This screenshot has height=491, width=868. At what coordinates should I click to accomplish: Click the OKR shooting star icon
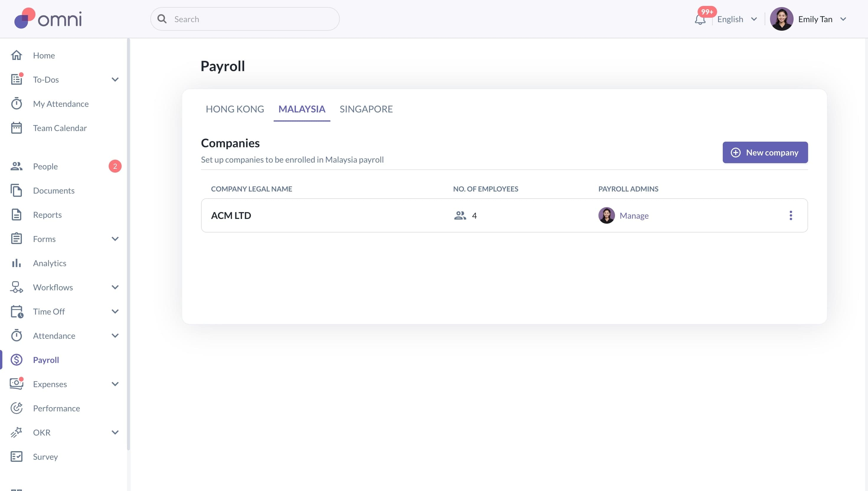pos(16,432)
